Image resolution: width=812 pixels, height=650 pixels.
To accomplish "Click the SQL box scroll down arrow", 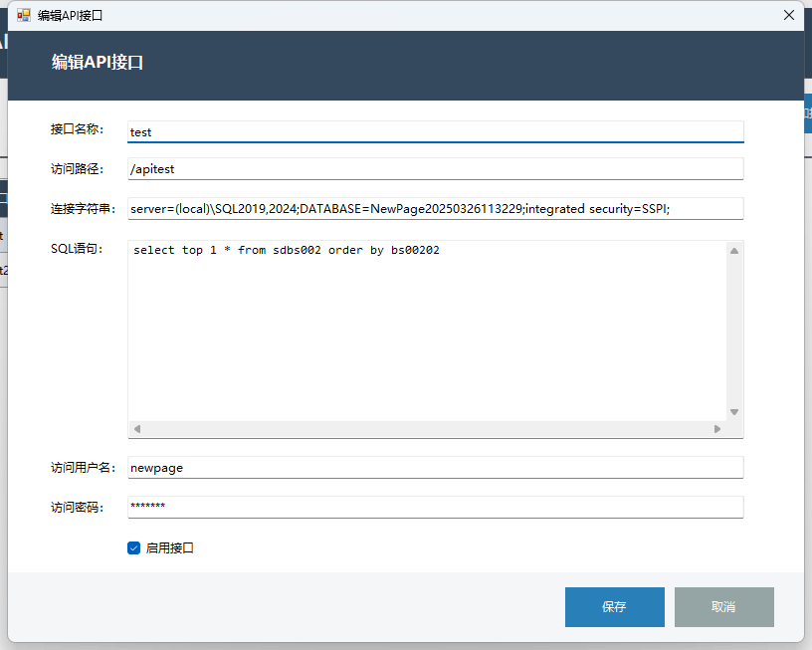I will (734, 411).
